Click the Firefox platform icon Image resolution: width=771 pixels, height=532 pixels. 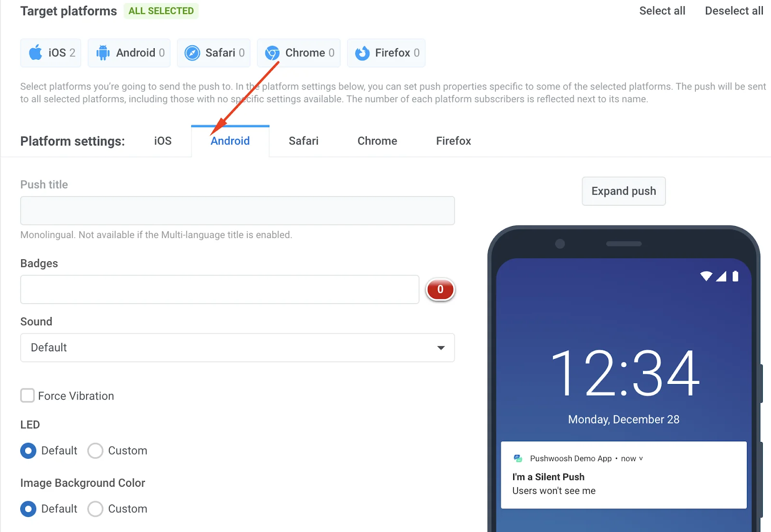coord(362,53)
